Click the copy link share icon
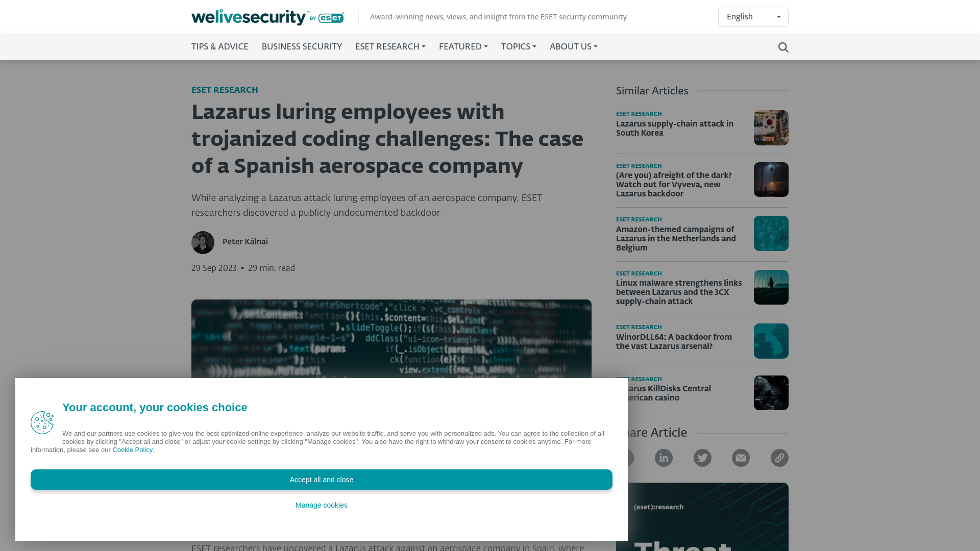Screen dimensions: 980x551 tap(779, 458)
